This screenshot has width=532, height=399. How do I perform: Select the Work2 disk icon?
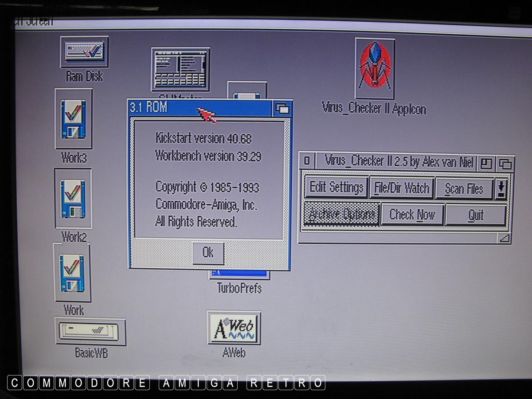click(73, 199)
